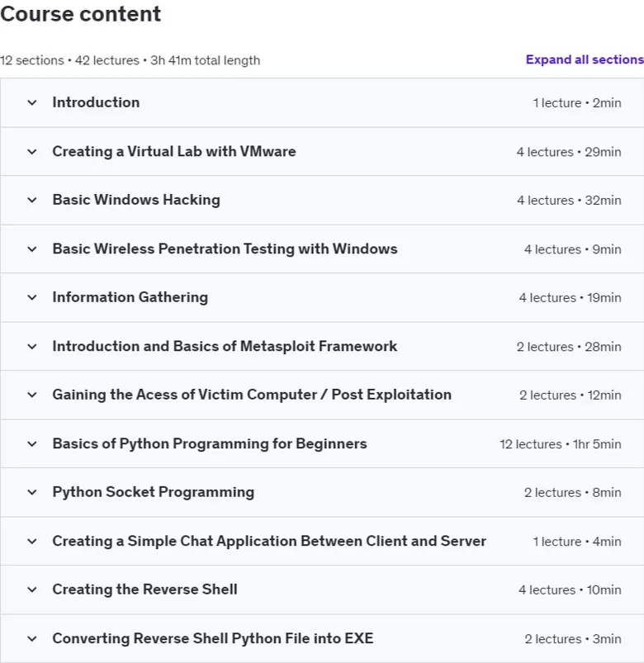Image resolution: width=644 pixels, height=663 pixels.
Task: Open chevron for Basic Wireless Penetration Testing
Action: tap(32, 249)
